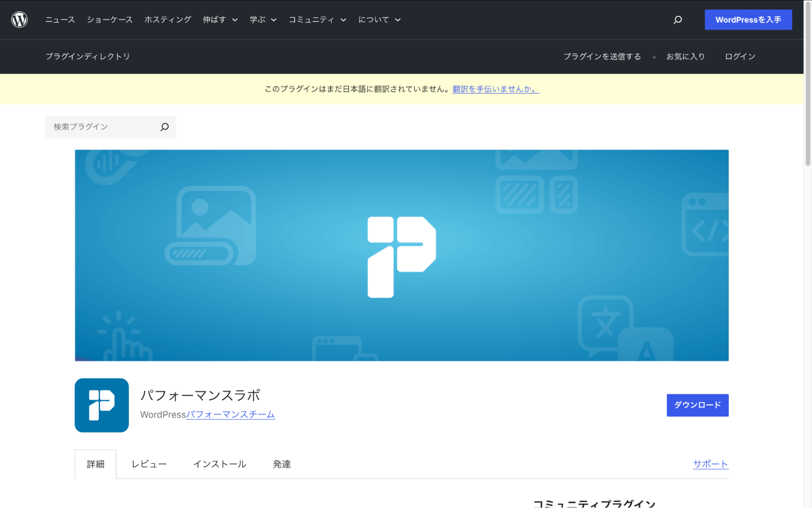Viewport: 812px width, 508px height.
Task: Open site search magnifier in header
Action: (x=678, y=20)
